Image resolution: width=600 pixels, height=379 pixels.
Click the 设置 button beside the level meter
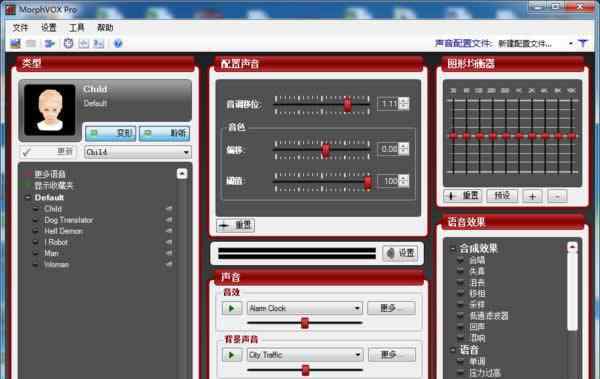(x=400, y=253)
